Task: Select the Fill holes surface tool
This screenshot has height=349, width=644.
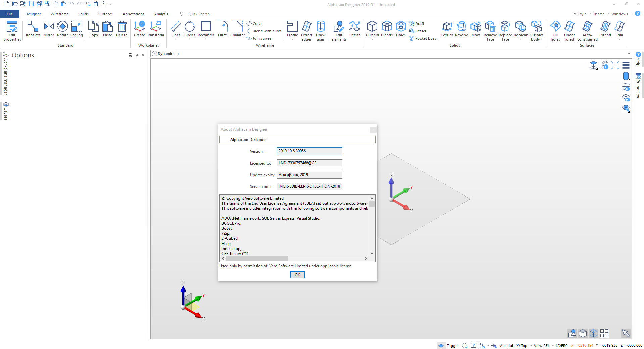Action: (555, 31)
